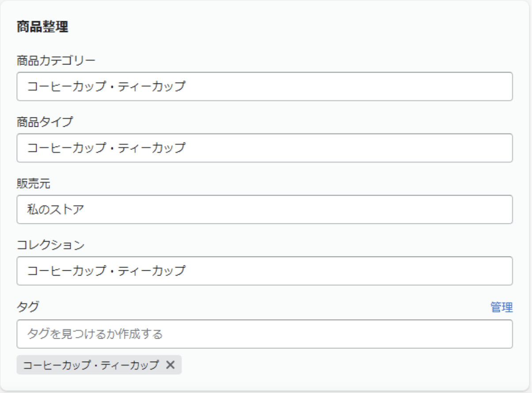Click the タグ field label
This screenshot has height=393, width=532.
[x=28, y=307]
